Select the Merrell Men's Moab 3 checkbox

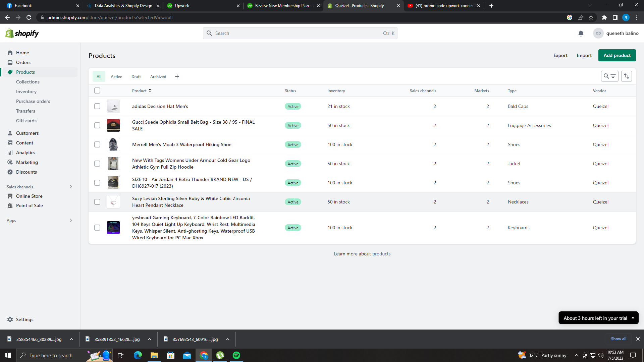pyautogui.click(x=97, y=144)
